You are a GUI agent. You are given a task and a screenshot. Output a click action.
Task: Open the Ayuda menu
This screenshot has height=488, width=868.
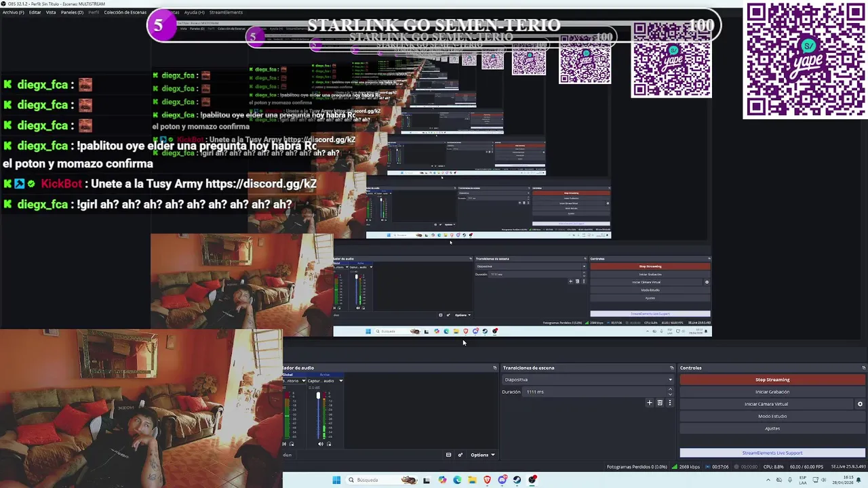195,12
